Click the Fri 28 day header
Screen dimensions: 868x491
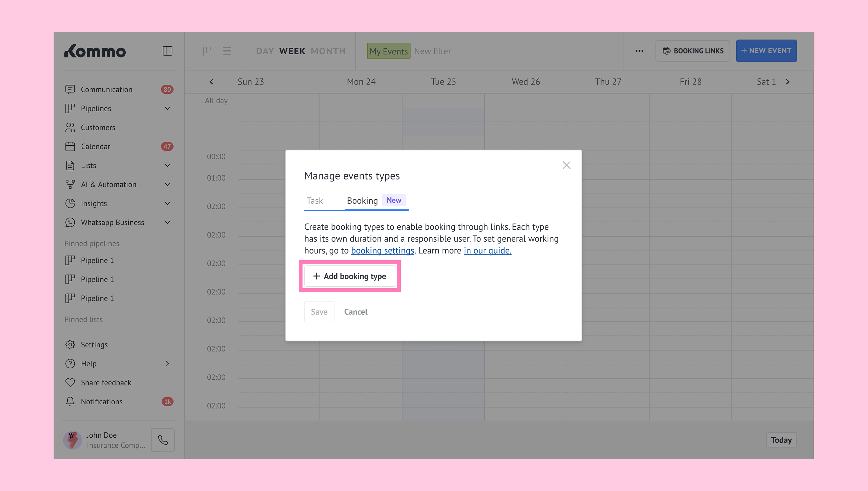691,82
